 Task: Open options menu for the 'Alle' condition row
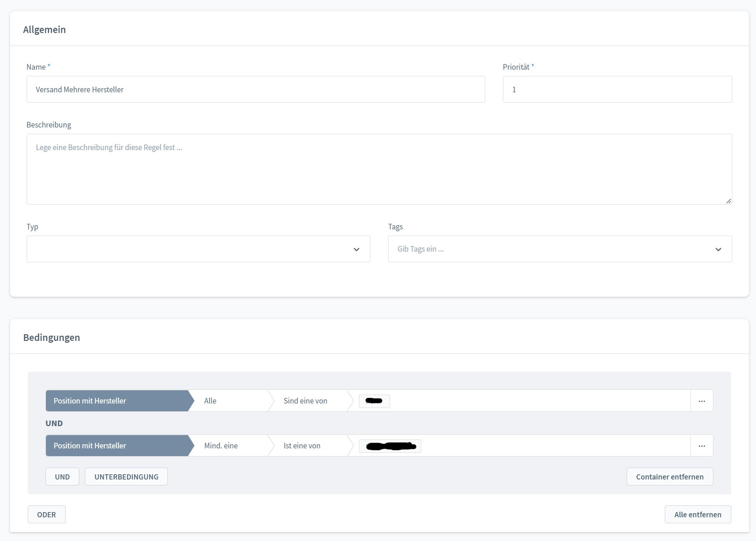(x=702, y=401)
